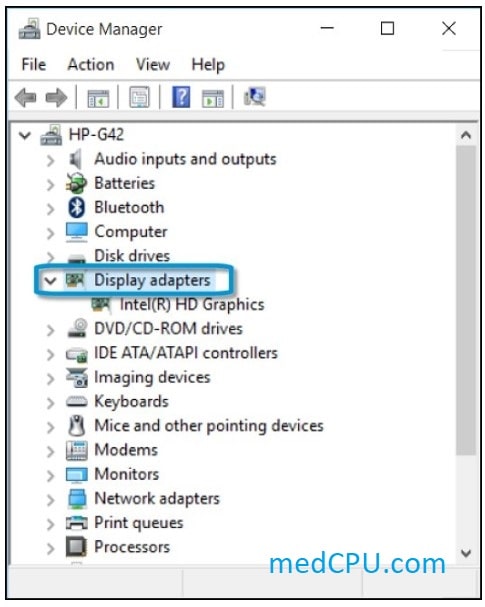Expand the Computer category chevron
The width and height of the screenshot is (485, 607).
pyautogui.click(x=50, y=233)
